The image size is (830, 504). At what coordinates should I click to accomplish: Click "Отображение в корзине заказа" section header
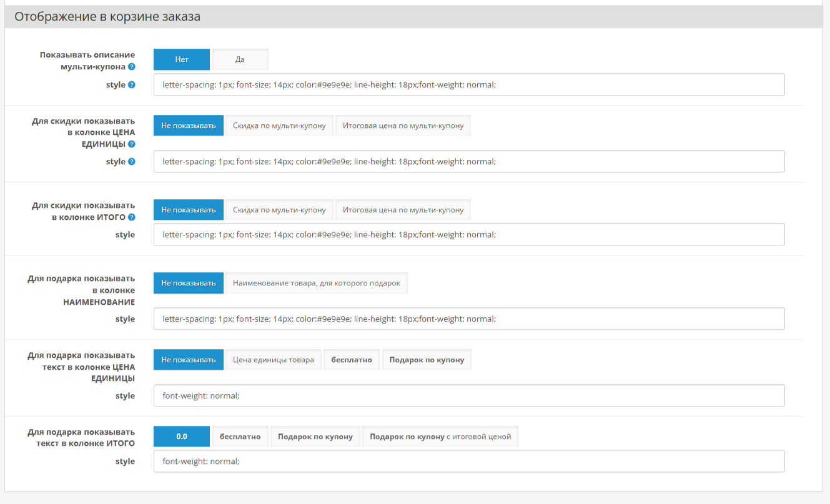click(107, 17)
